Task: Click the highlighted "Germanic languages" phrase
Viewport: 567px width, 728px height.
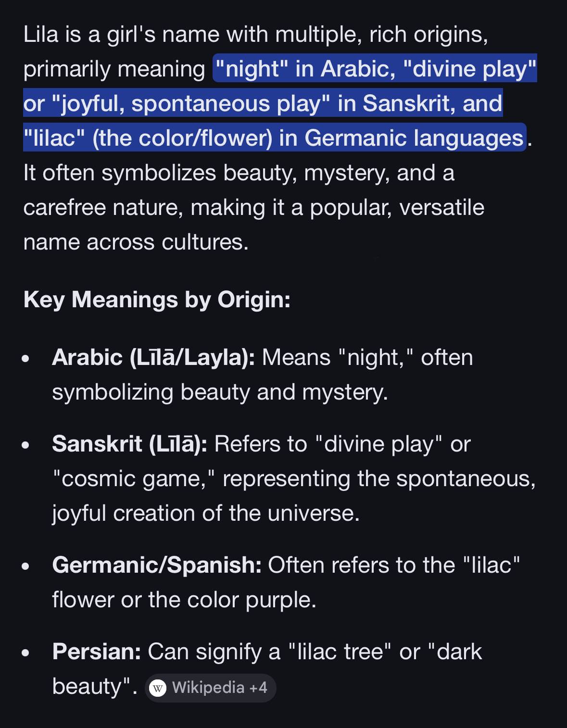Action: tap(414, 138)
